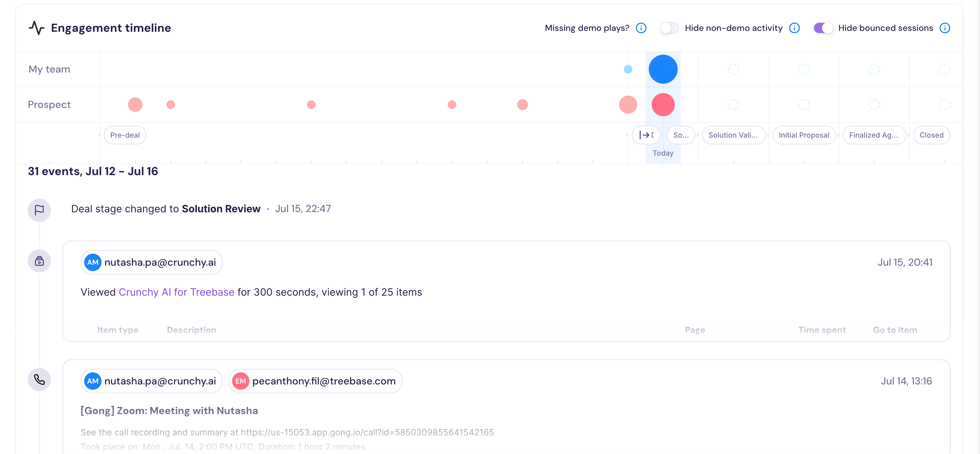
Task: Click Page column header
Action: [695, 330]
